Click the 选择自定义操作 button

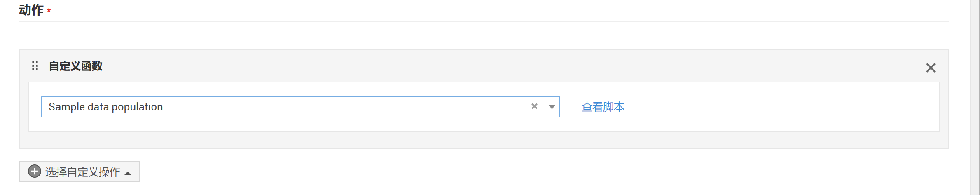click(80, 172)
